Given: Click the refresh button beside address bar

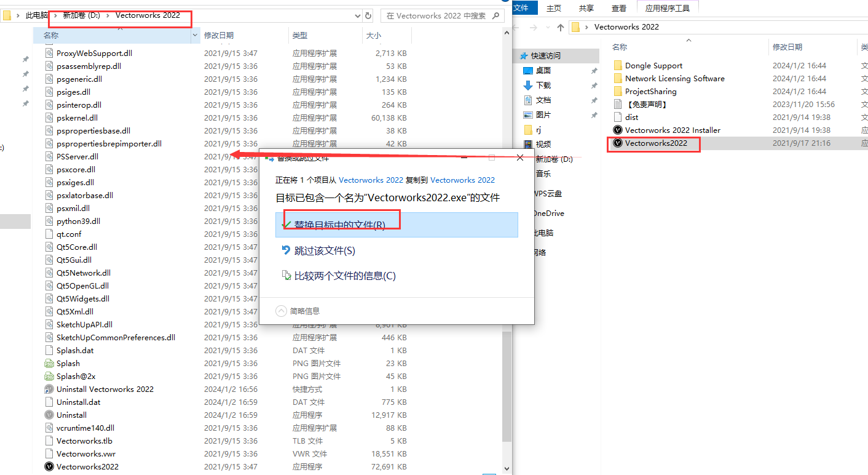Looking at the screenshot, I should pos(368,16).
